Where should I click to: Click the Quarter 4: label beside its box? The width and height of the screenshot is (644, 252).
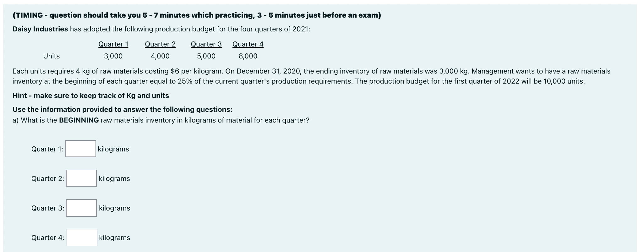pyautogui.click(x=48, y=238)
